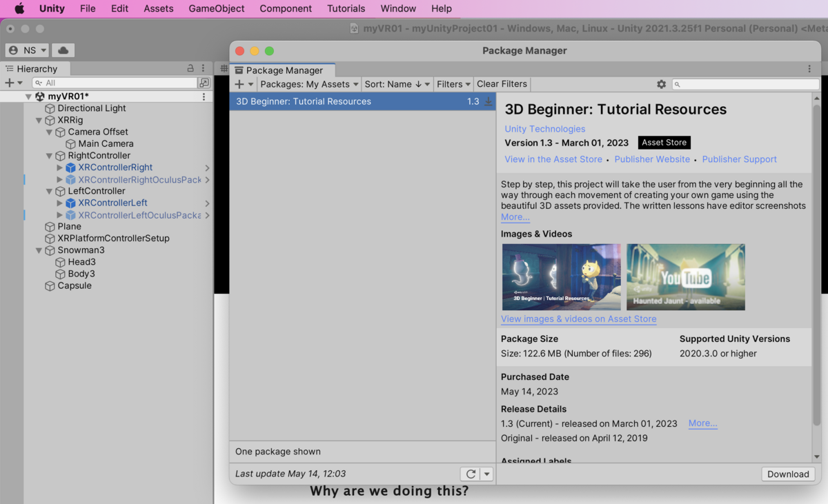Toggle the Hierarchy panel lock icon
The width and height of the screenshot is (828, 504).
pos(190,68)
